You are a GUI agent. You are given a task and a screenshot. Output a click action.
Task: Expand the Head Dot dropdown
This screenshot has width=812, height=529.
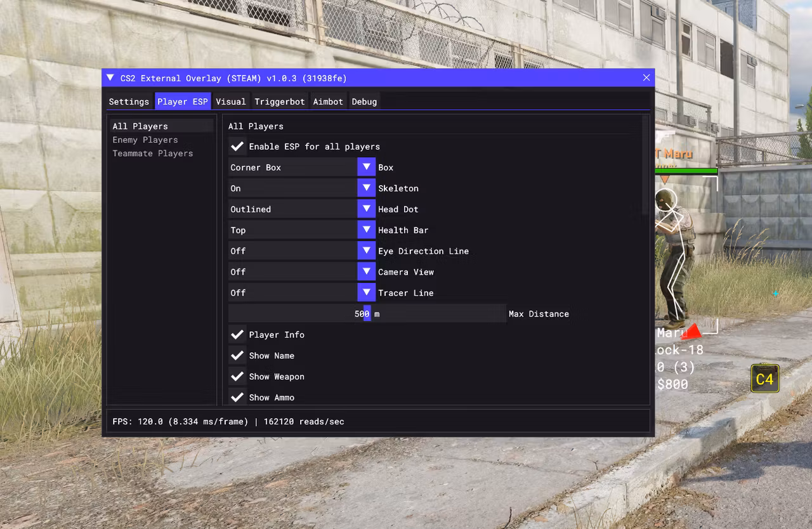(x=302, y=209)
